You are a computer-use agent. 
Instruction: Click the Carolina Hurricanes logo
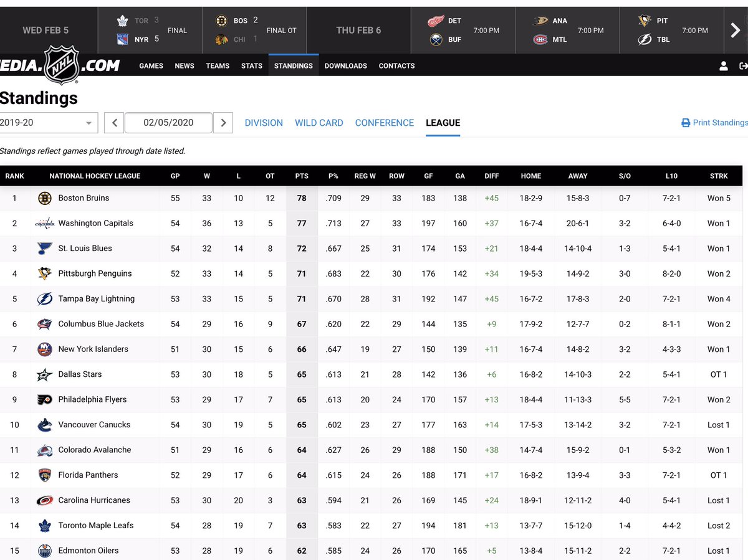pyautogui.click(x=44, y=500)
